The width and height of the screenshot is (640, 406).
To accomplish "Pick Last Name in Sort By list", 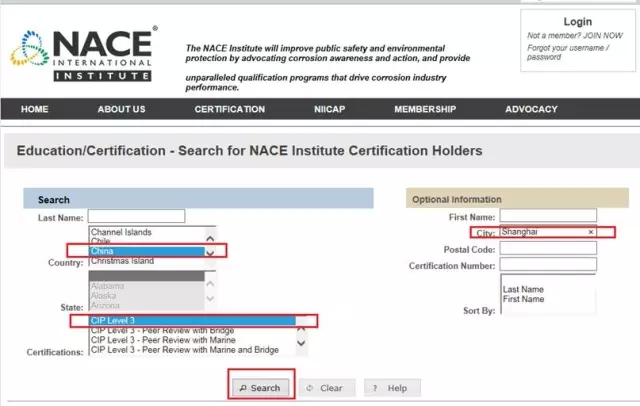I will click(522, 288).
